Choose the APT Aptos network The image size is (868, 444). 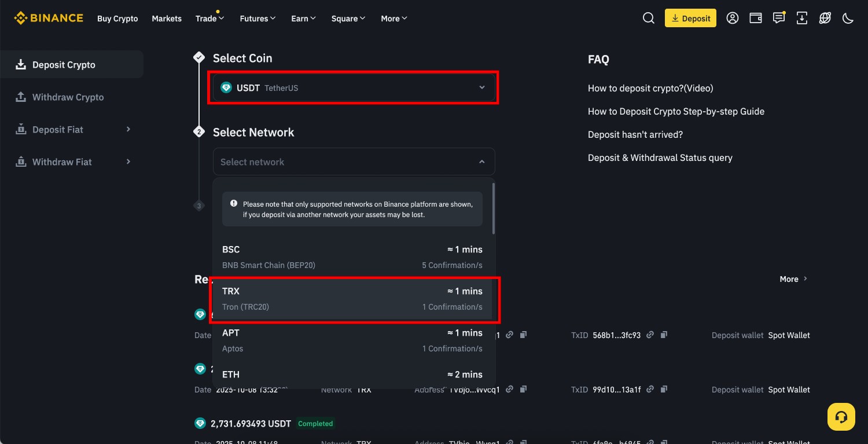(352, 340)
